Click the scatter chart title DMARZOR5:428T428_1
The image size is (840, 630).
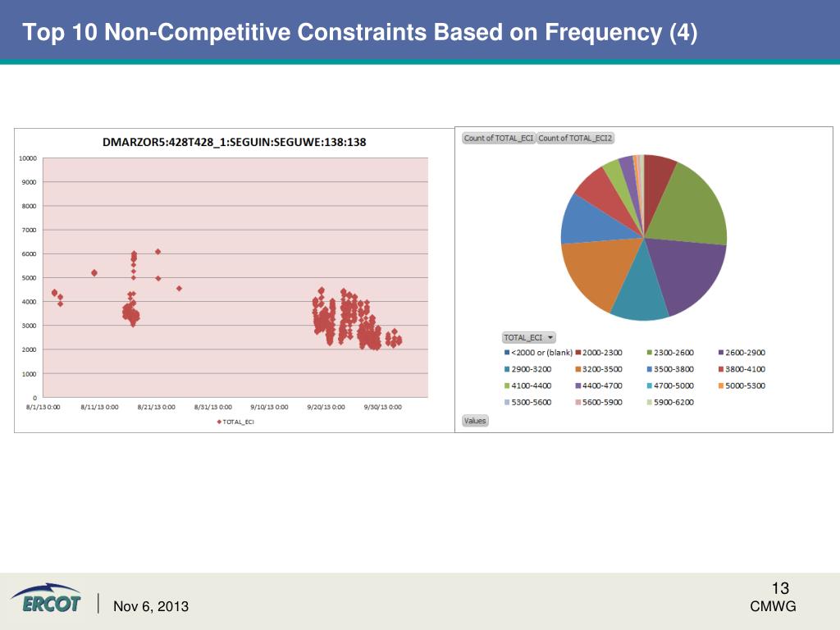(234, 142)
